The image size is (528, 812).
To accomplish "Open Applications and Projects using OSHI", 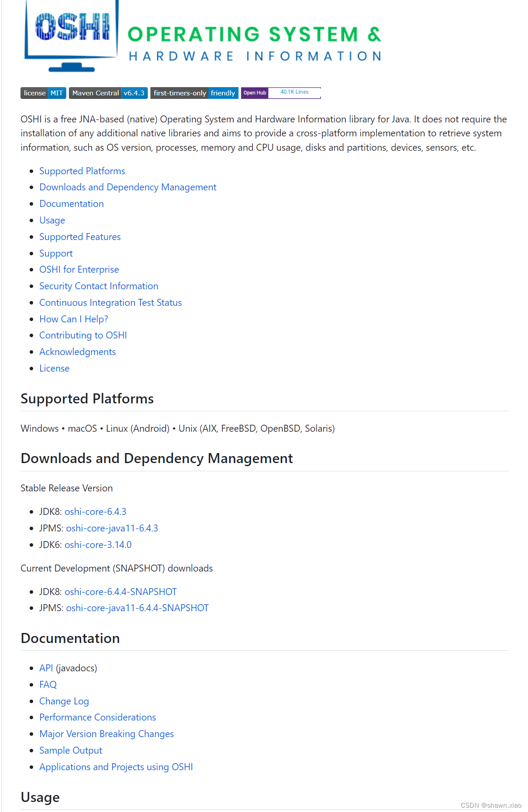I will point(116,767).
